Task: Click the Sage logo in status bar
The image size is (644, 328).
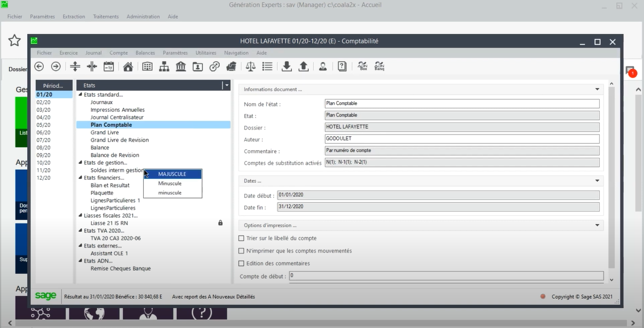Action: click(45, 296)
